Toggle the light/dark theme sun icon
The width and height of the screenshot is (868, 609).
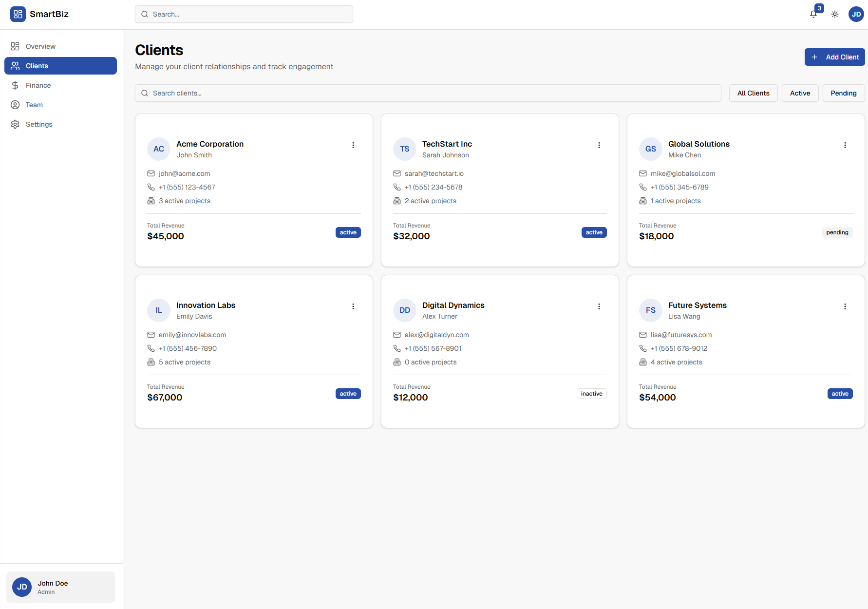834,14
